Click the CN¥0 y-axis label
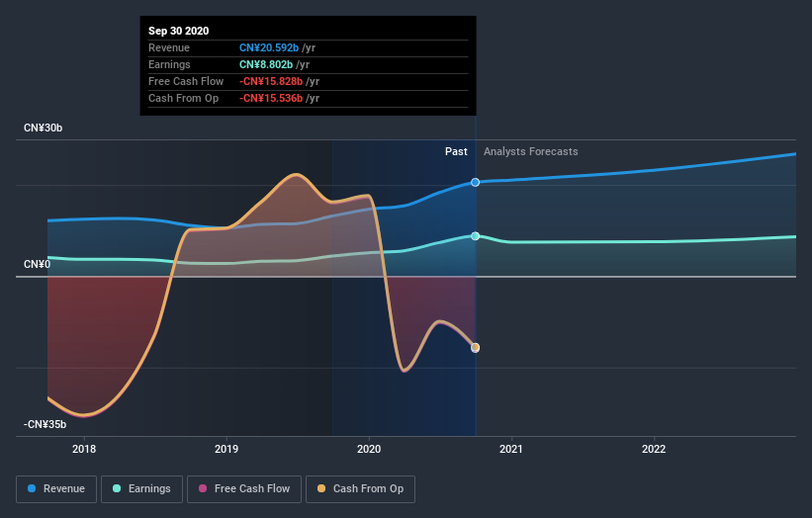The width and height of the screenshot is (812, 518). tap(38, 264)
